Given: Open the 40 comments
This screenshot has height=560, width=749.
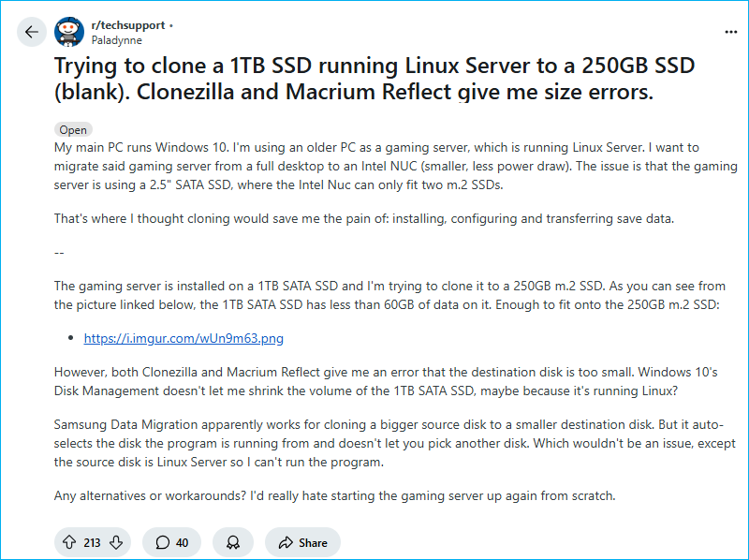Looking at the screenshot, I should (171, 542).
